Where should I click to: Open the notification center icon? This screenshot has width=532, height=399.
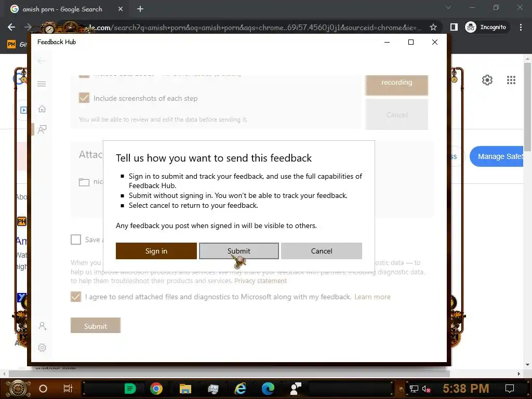point(509,389)
